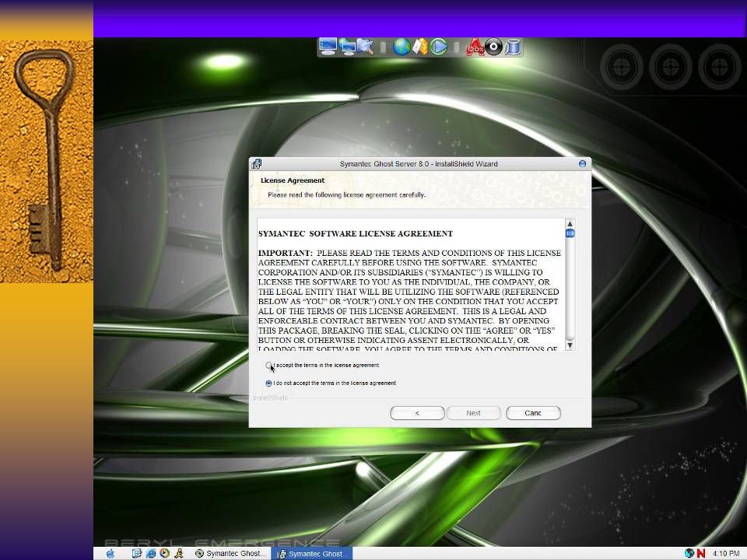Open the globe web browser dock icon
Viewport: 747px width, 560px height.
pos(402,47)
